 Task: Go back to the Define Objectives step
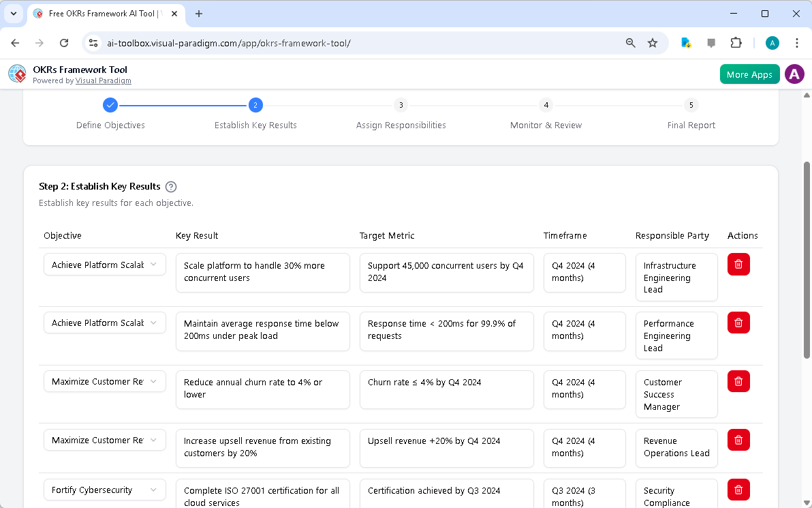110,105
